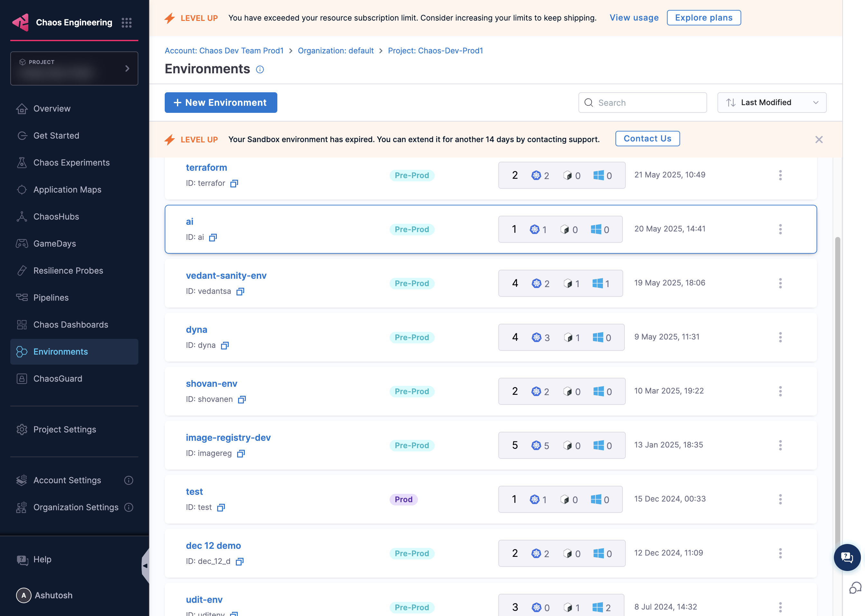Click the headset support icon
Screen dimensions: 868x616
(x=855, y=588)
